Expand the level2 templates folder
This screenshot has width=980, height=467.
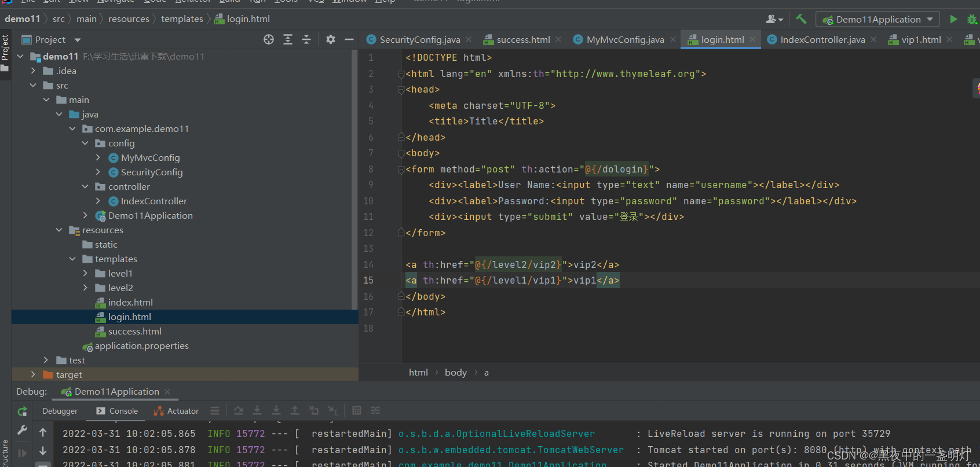point(85,288)
